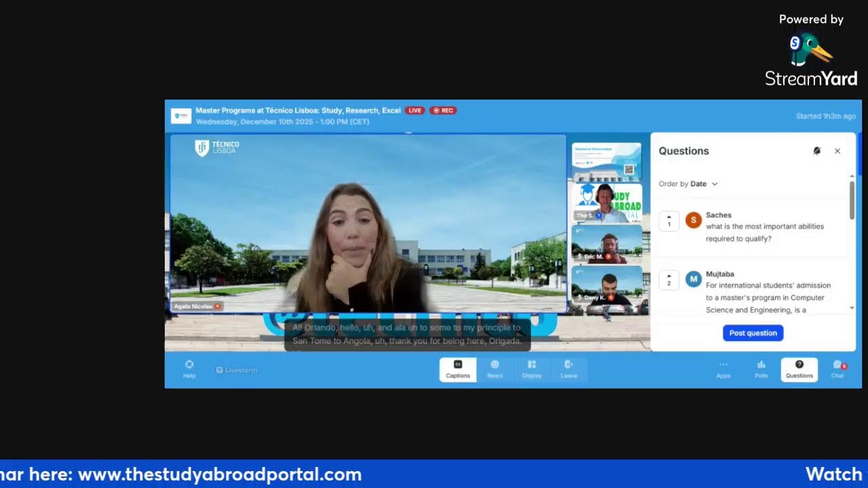Screen dimensions: 868x488
Task: Mute notifications in Questions panel
Action: coord(816,151)
